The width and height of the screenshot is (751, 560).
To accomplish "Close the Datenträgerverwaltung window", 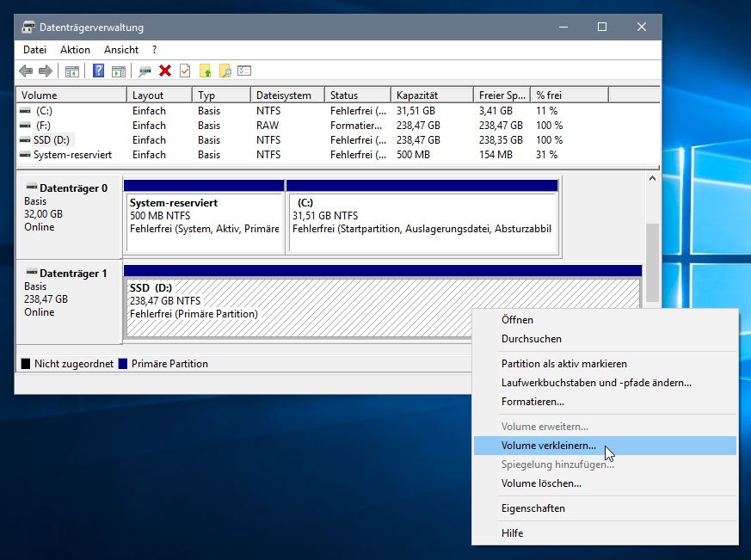I will [x=642, y=28].
